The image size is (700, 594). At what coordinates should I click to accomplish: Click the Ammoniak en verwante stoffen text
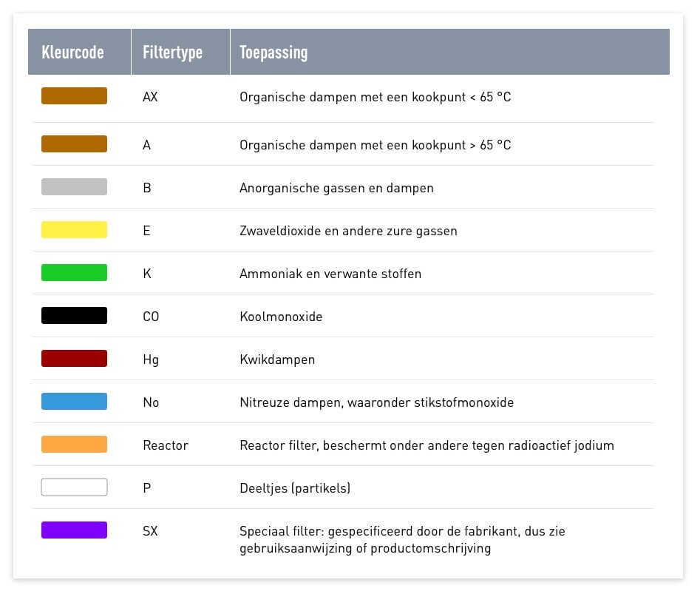point(330,274)
